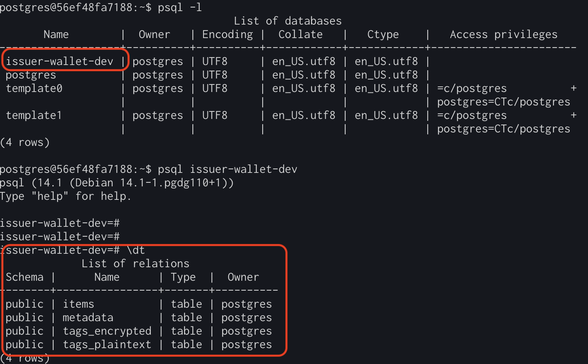Click the Ctype column header
This screenshot has height=364, width=588.
[383, 34]
